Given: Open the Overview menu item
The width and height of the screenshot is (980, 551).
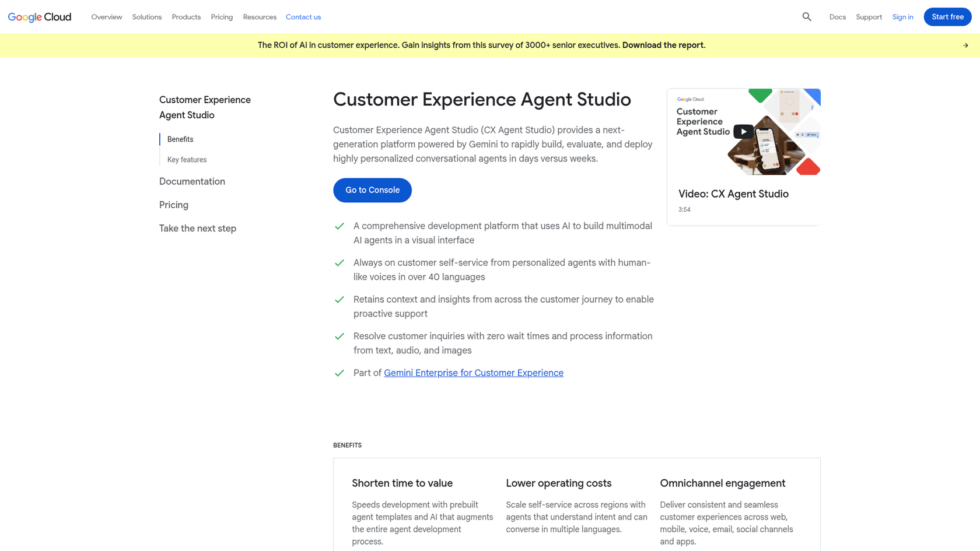Looking at the screenshot, I should 107,17.
